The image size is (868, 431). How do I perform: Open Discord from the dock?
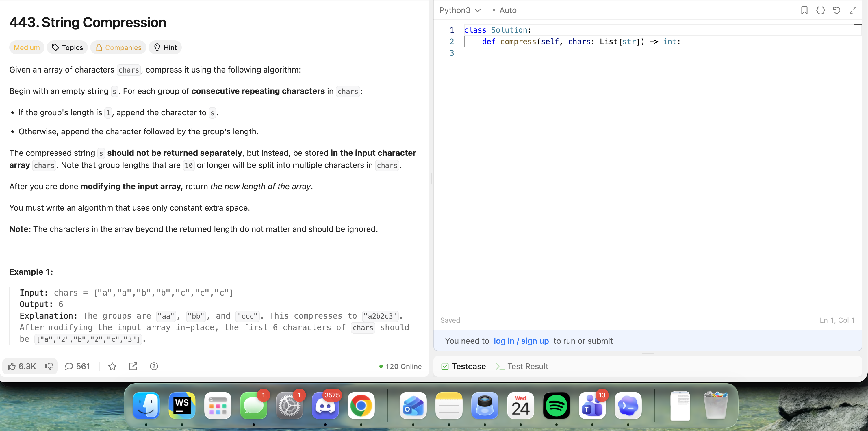click(325, 405)
